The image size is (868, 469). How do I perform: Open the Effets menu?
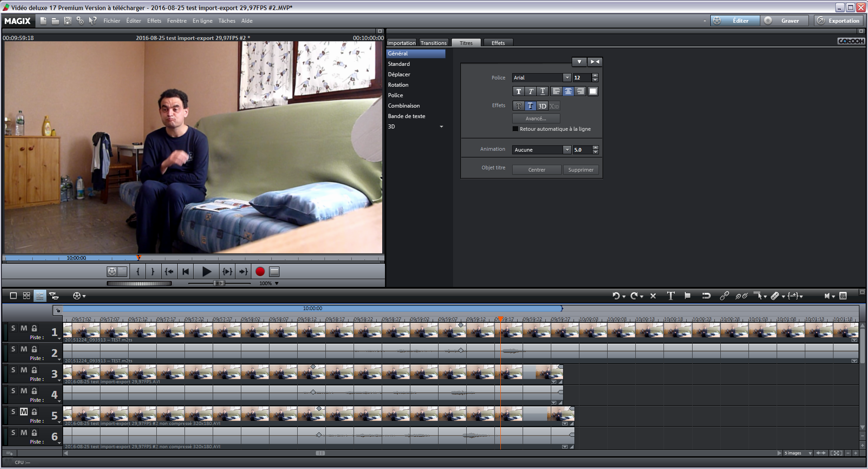[x=154, y=21]
